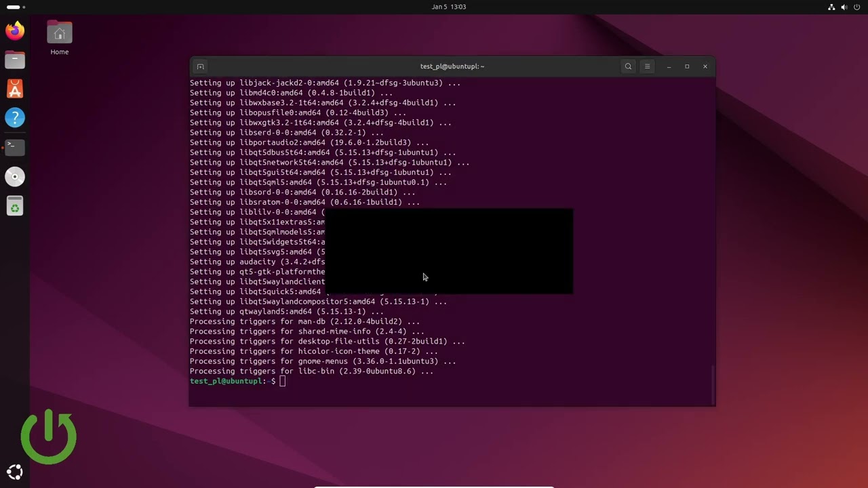868x488 pixels.
Task: Click the green power logo overlay
Action: click(x=48, y=436)
